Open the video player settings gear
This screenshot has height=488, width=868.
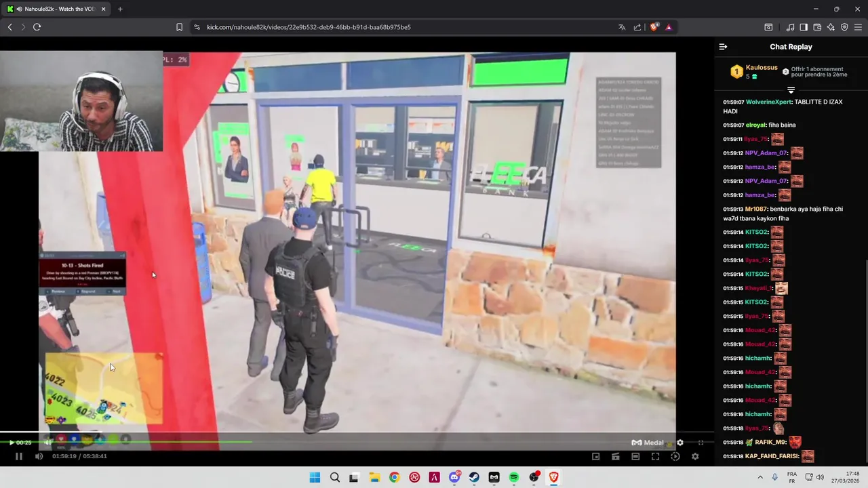click(x=695, y=456)
